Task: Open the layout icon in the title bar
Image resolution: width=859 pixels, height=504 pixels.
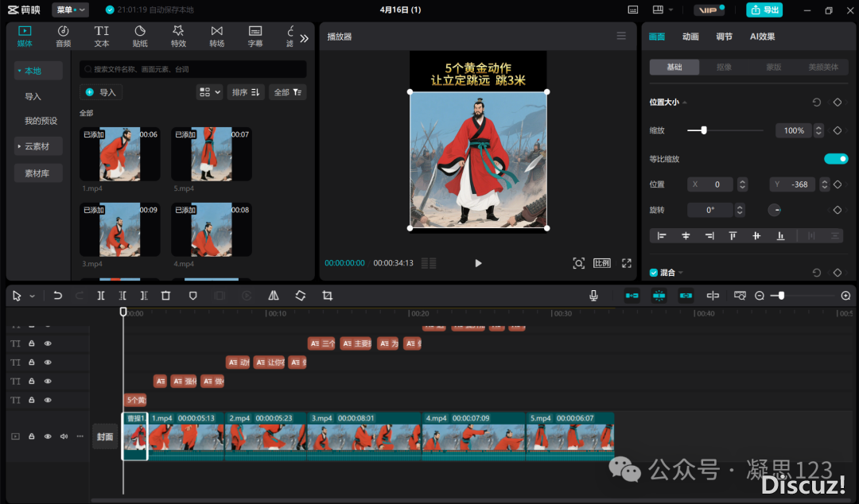Action: 659,10
